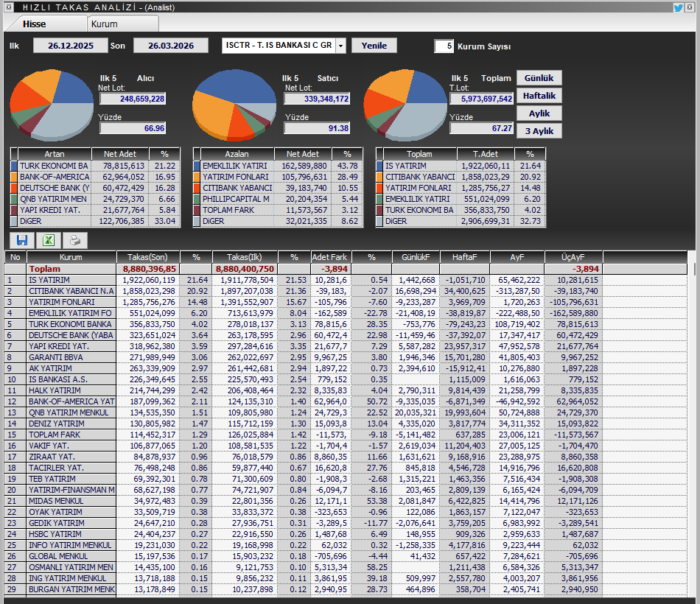Export the table with the Excel icon
The image size is (700, 604).
(x=48, y=240)
